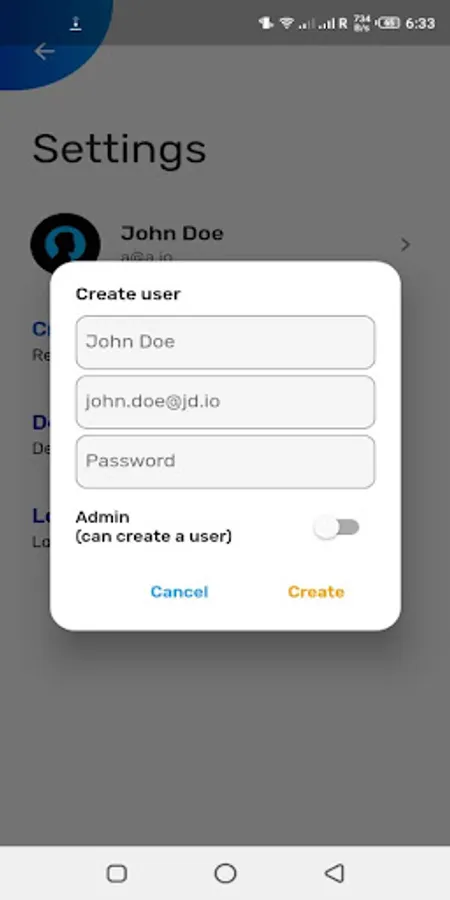450x900 pixels.
Task: Tap the battery indicator icon
Action: coord(388,24)
